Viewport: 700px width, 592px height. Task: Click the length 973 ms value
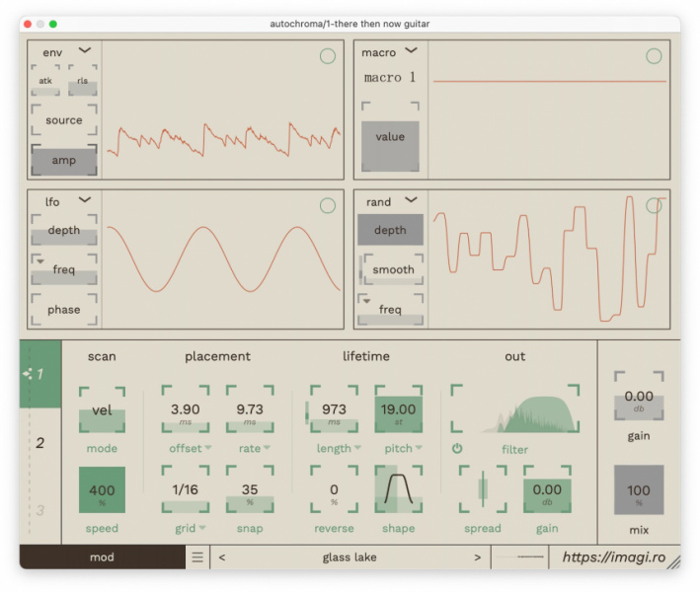pyautogui.click(x=334, y=409)
